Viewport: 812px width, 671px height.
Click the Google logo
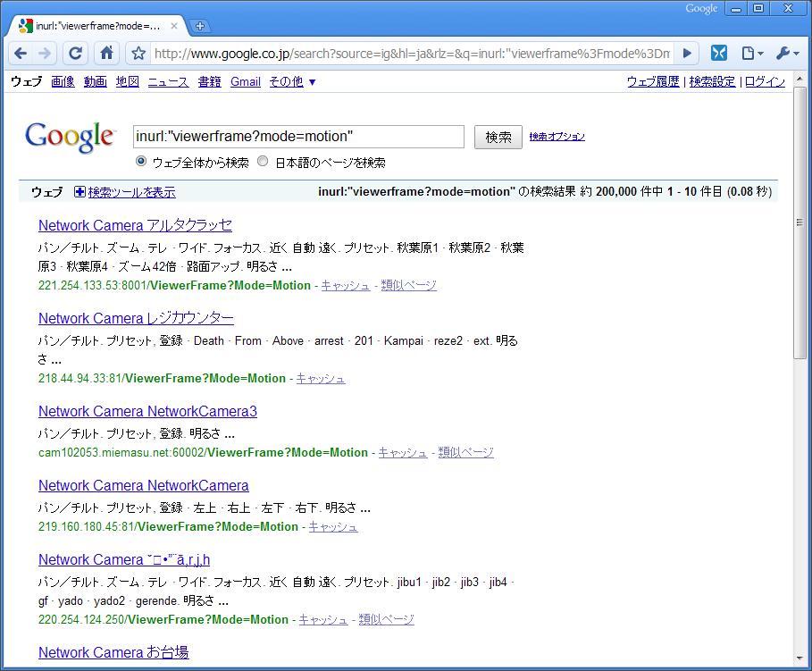coord(70,138)
